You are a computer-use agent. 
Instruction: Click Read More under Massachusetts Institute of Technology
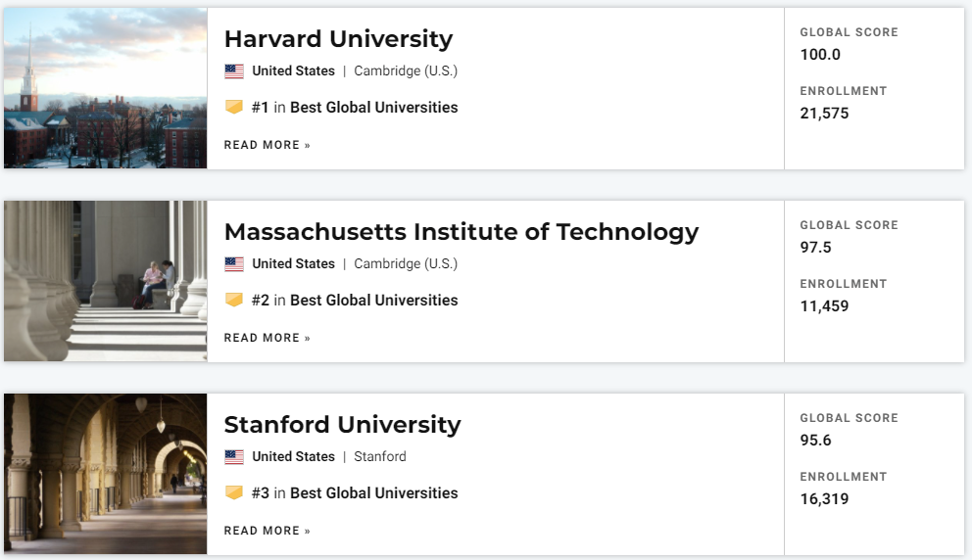[267, 338]
